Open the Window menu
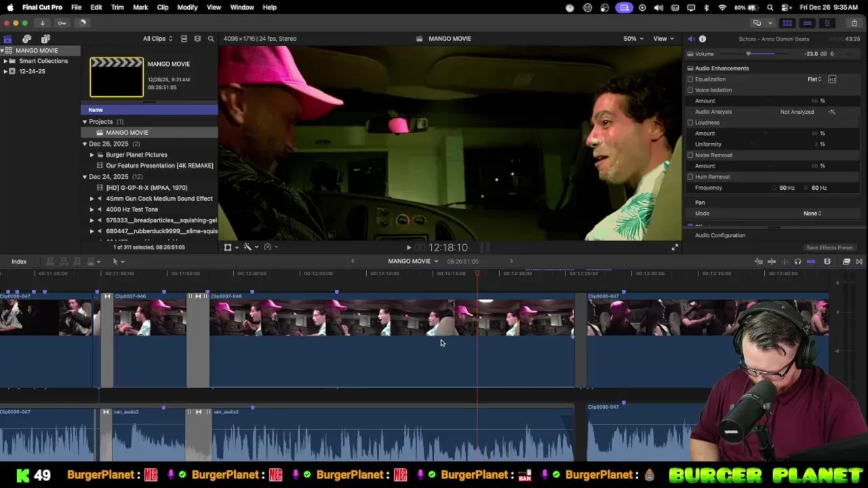Image resolution: width=868 pixels, height=488 pixels. 242,7
